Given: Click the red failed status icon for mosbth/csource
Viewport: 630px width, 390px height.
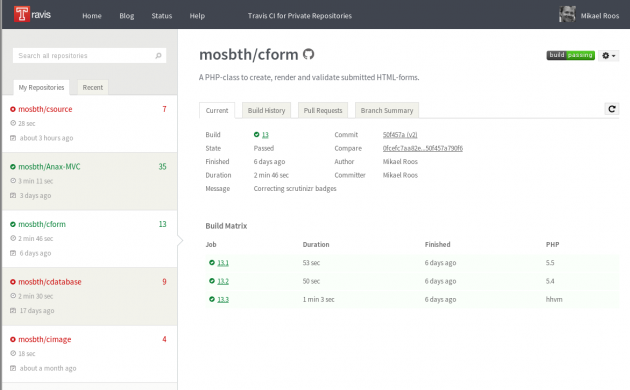Looking at the screenshot, I should (x=13, y=109).
